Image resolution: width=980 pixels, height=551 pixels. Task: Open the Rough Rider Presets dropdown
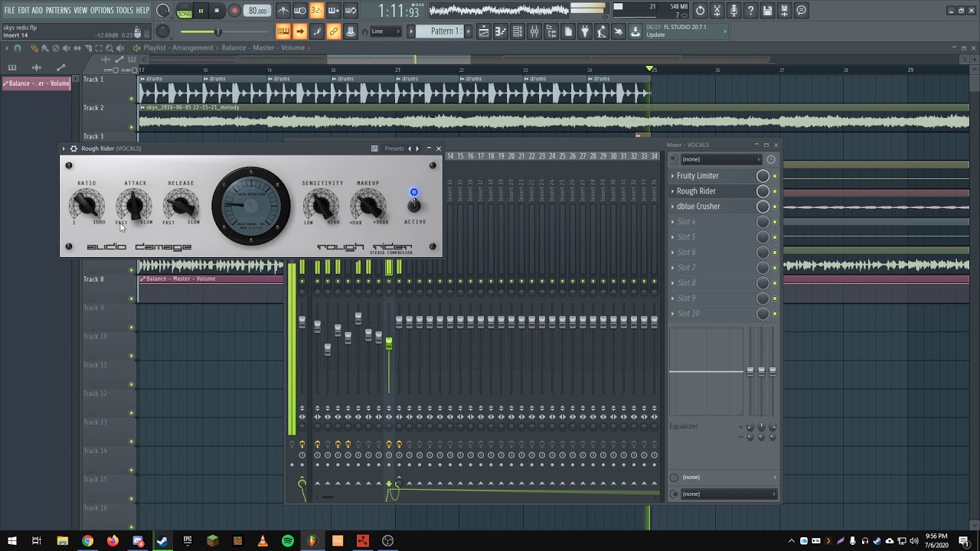coord(394,148)
